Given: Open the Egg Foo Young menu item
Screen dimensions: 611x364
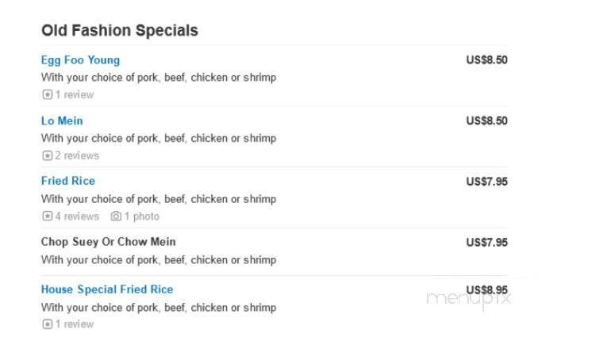Looking at the screenshot, I should coord(80,60).
